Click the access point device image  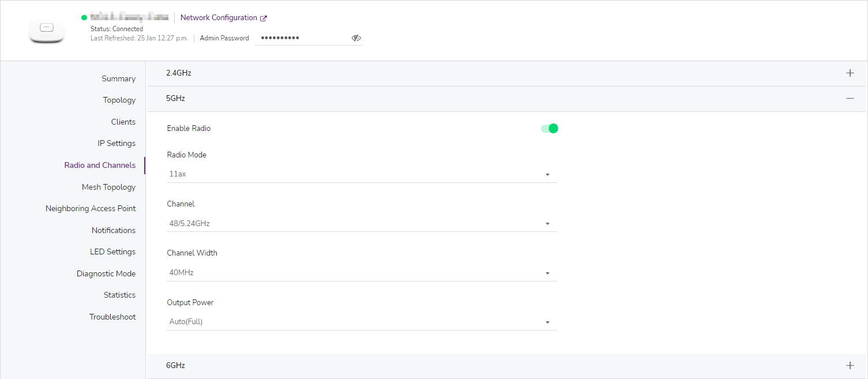47,31
